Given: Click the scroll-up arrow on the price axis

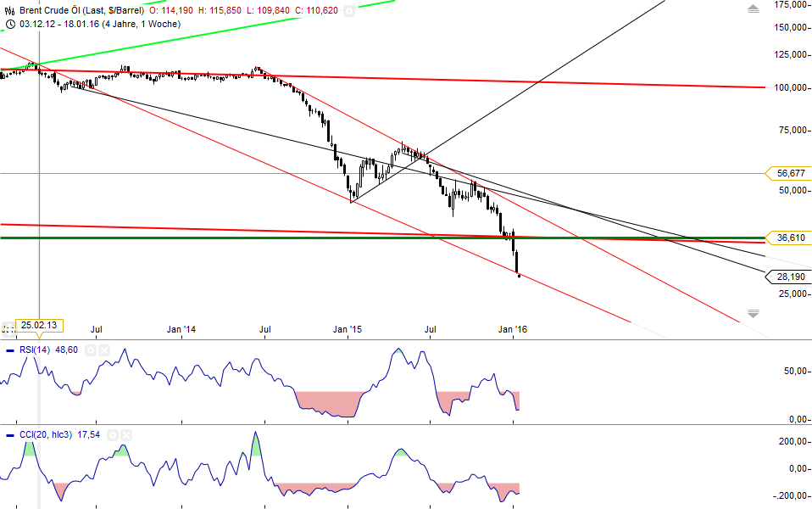Looking at the screenshot, I should click(754, 10).
